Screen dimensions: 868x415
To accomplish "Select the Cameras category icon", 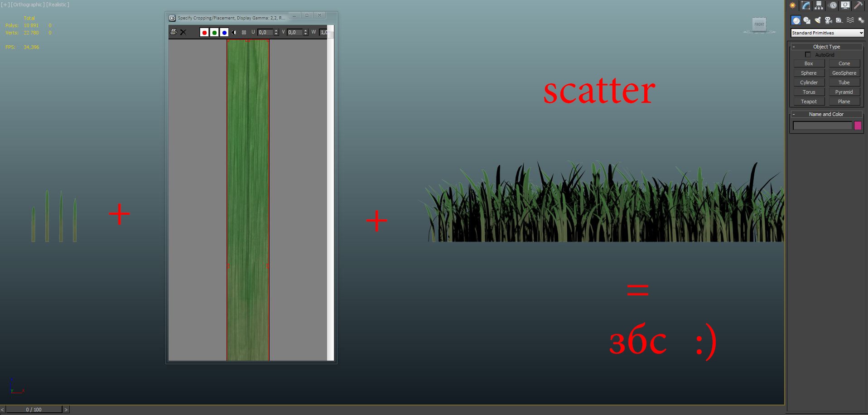I will tap(828, 20).
